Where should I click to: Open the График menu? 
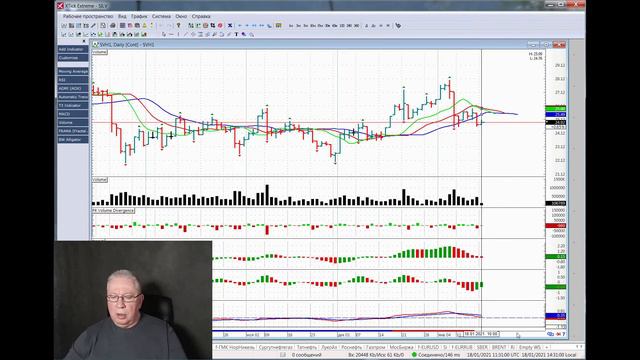click(139, 16)
